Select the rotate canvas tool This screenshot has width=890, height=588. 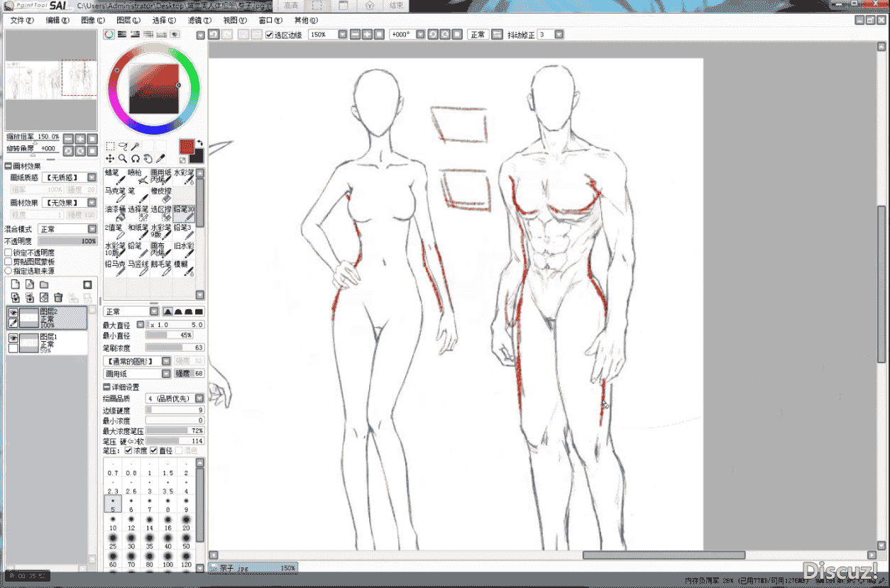135,159
